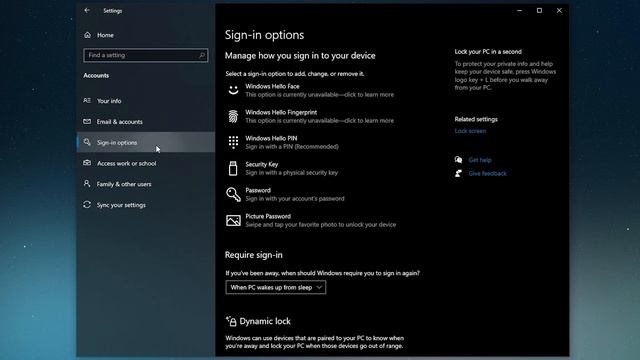Click the Get help chat icon
This screenshot has height=360, width=640.
[x=458, y=160]
